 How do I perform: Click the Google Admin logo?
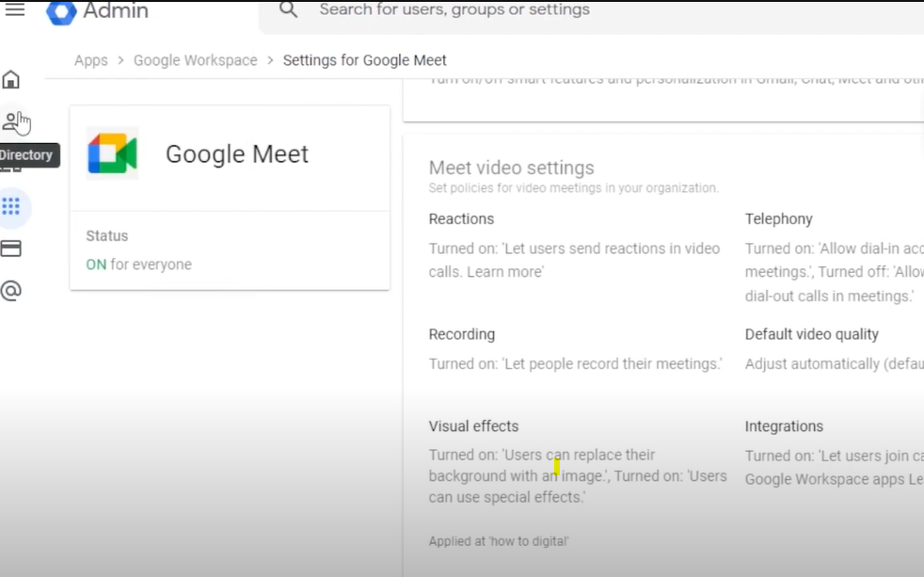pyautogui.click(x=62, y=11)
